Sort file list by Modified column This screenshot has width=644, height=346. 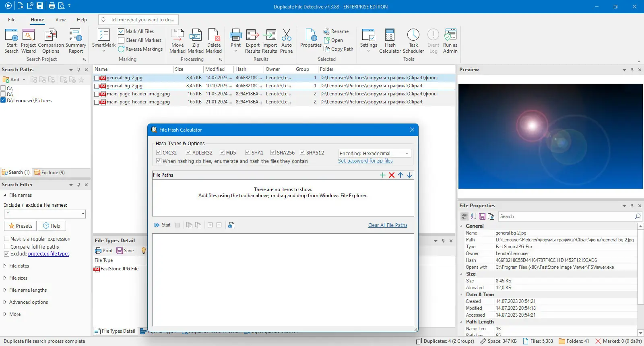click(x=218, y=69)
